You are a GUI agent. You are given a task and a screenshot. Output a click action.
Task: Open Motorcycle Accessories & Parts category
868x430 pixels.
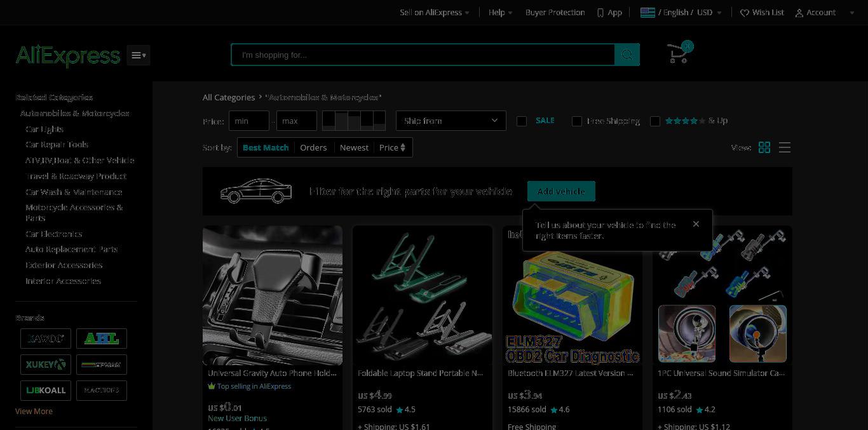click(x=74, y=213)
